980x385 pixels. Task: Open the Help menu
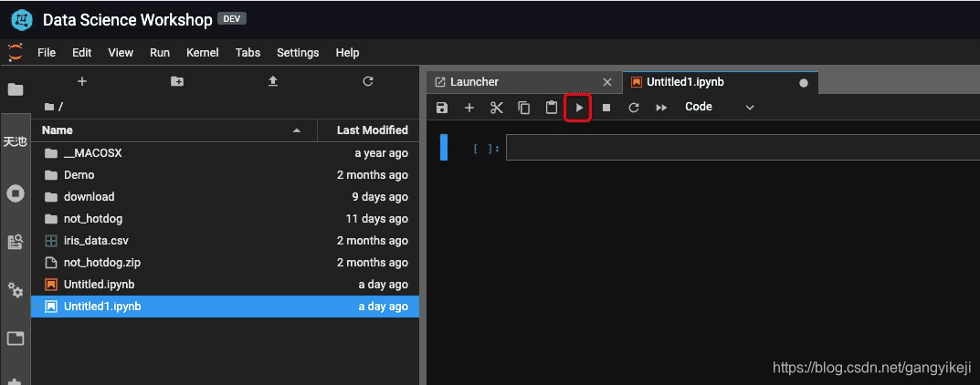(x=347, y=52)
